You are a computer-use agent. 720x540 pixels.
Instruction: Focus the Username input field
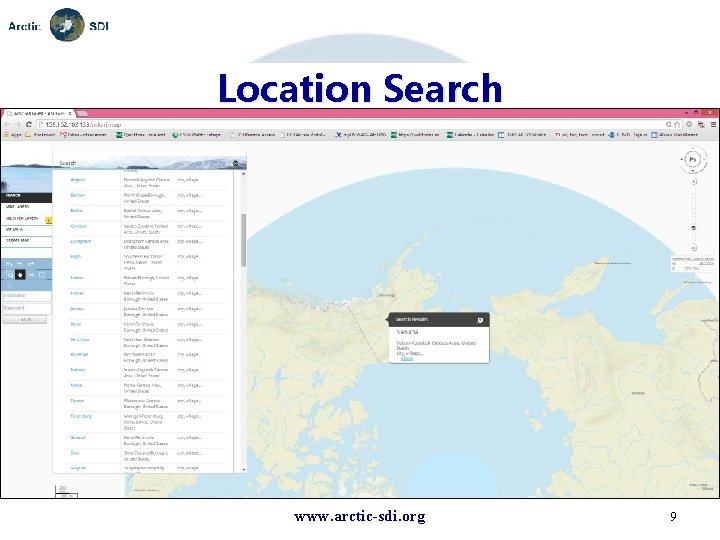[x=27, y=295]
